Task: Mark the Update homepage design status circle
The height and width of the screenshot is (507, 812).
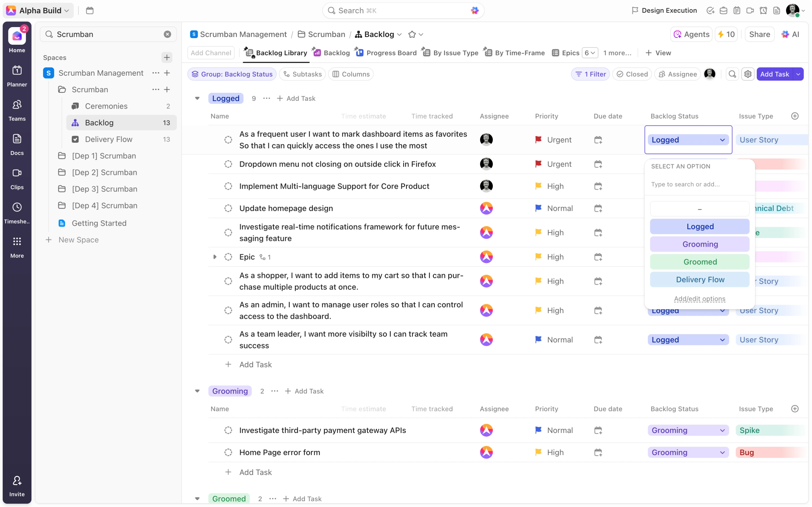Action: [228, 208]
